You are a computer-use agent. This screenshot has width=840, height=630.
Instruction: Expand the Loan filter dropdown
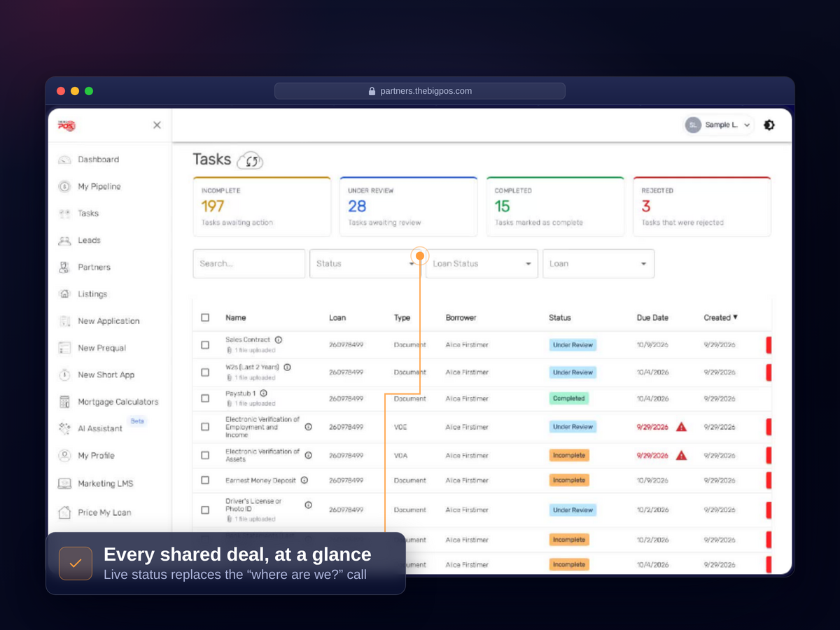click(x=598, y=264)
